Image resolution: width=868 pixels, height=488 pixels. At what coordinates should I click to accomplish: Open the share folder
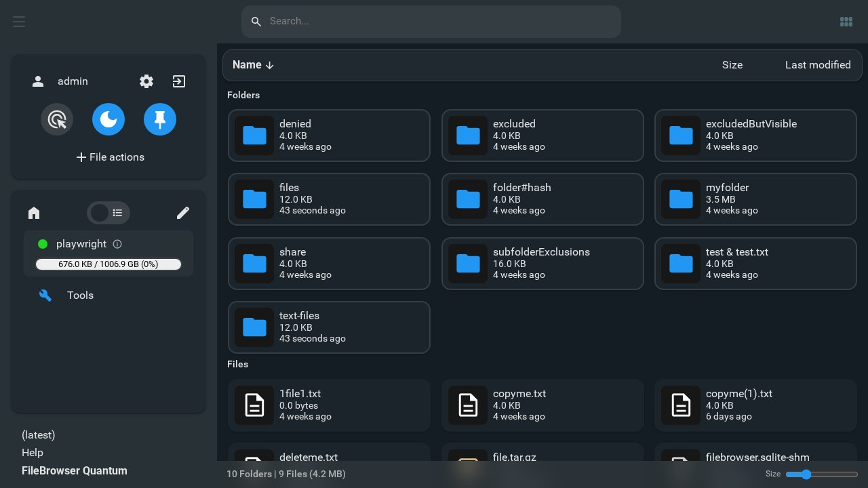tap(329, 264)
